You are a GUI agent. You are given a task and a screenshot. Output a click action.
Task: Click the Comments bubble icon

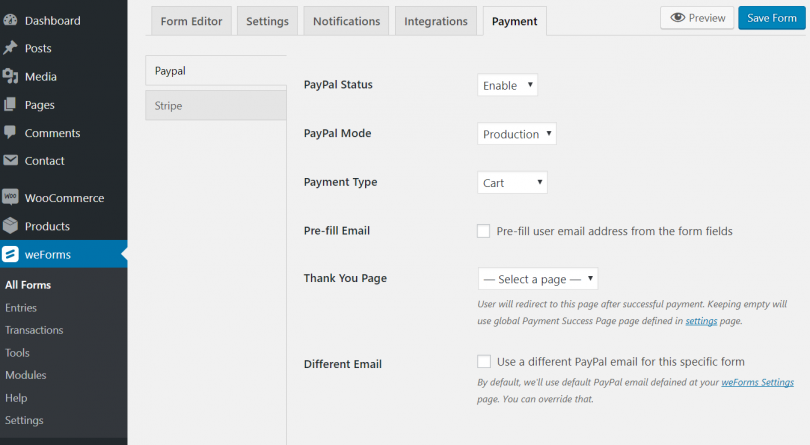pos(11,132)
